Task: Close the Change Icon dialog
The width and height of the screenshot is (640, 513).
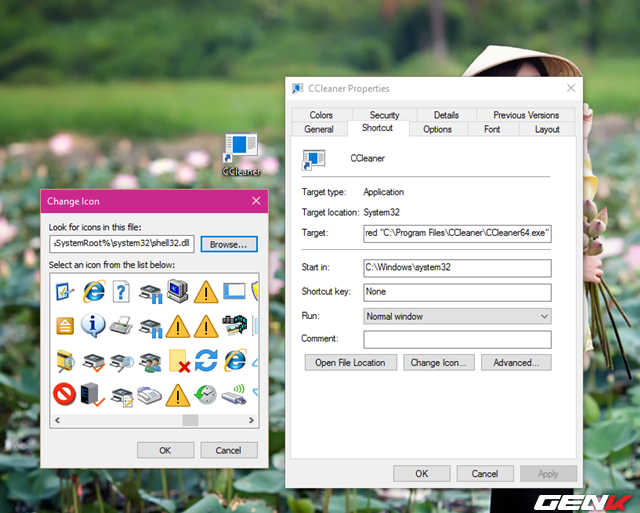Action: click(x=256, y=201)
